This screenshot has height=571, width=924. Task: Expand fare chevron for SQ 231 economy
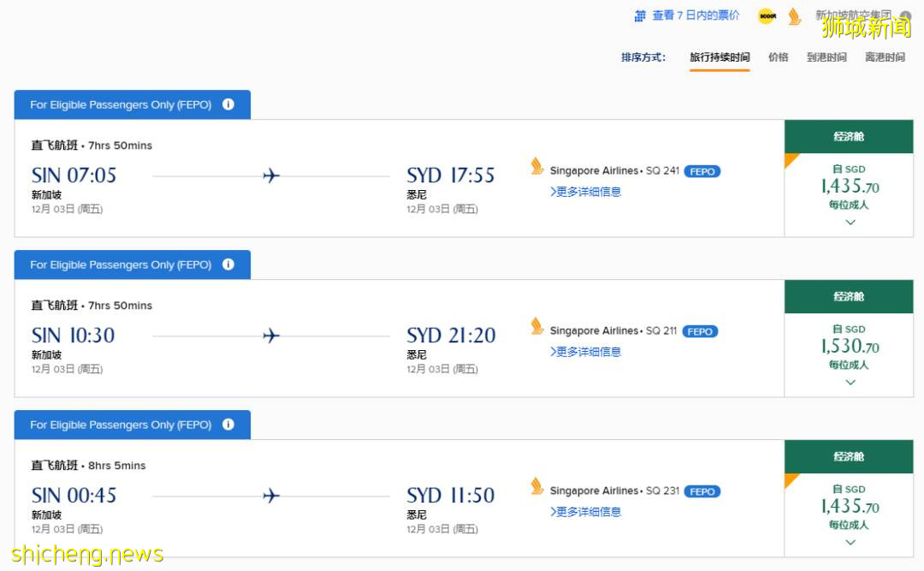pos(850,543)
